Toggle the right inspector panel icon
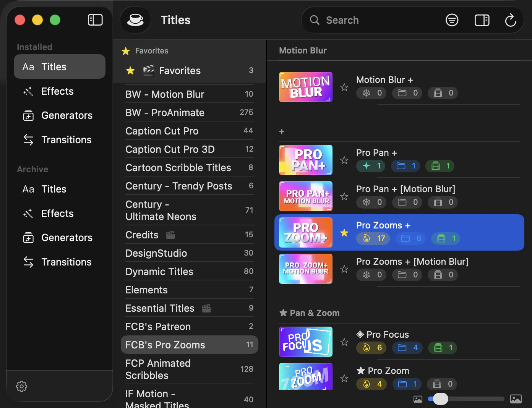The image size is (532, 408). [x=482, y=20]
